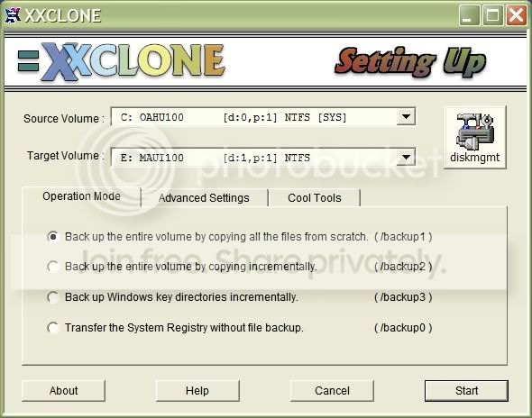Select System Registry transfer option (/backup0)
532x418 pixels.
click(53, 328)
